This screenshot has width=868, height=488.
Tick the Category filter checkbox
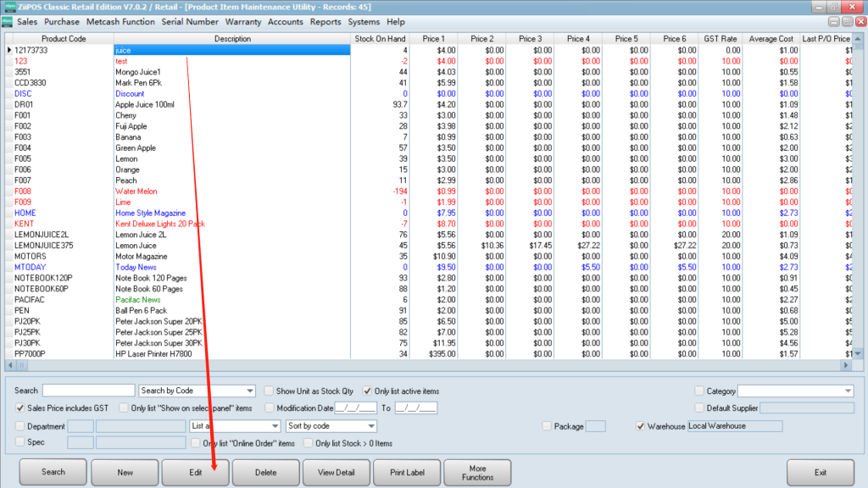699,391
